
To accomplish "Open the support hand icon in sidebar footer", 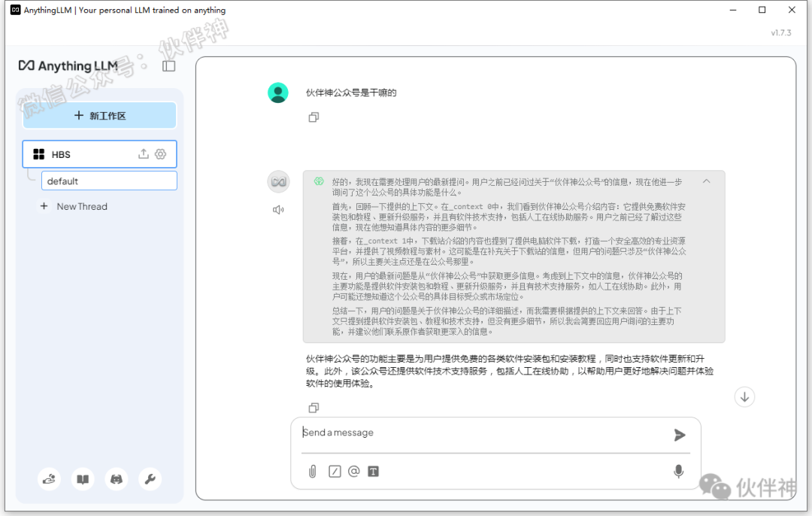I will [49, 479].
